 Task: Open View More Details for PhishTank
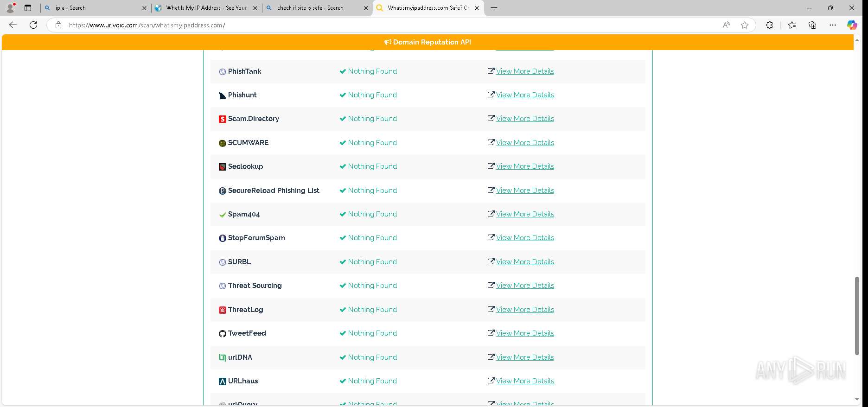(x=525, y=71)
